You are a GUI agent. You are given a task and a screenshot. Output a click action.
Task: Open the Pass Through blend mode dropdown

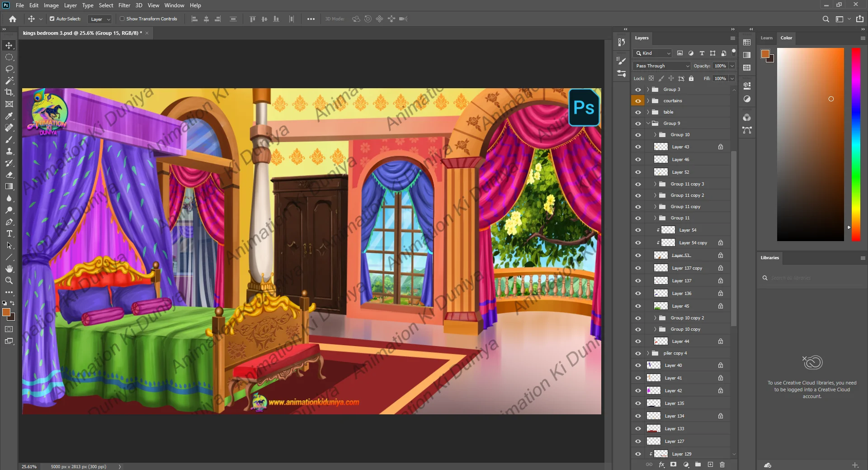coord(662,66)
